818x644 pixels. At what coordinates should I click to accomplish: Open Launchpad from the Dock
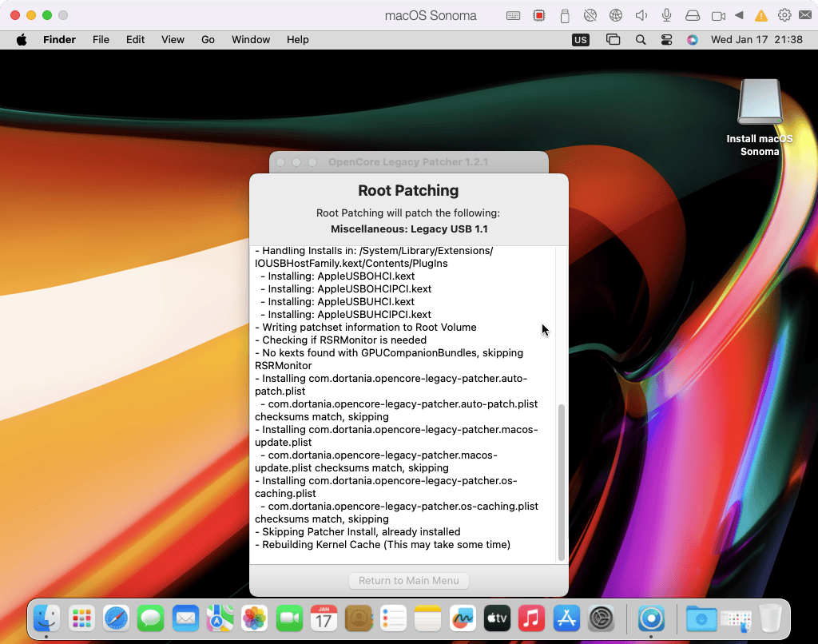(81, 618)
